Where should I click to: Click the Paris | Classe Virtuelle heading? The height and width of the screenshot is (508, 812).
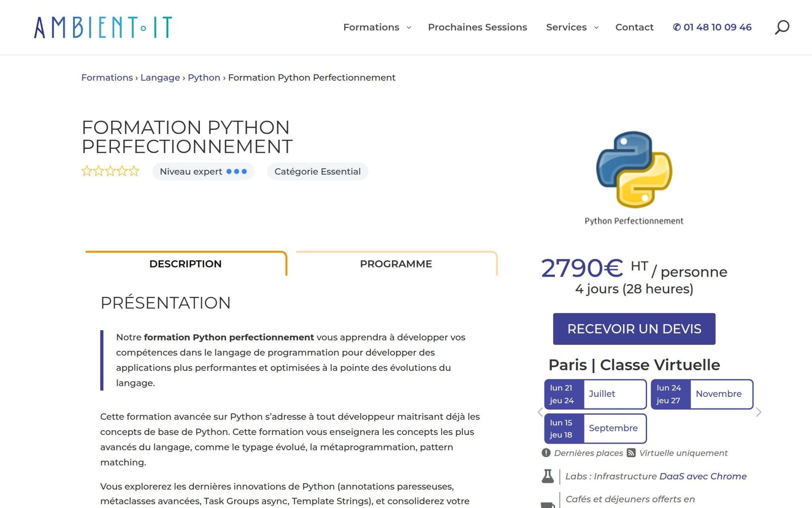[634, 365]
